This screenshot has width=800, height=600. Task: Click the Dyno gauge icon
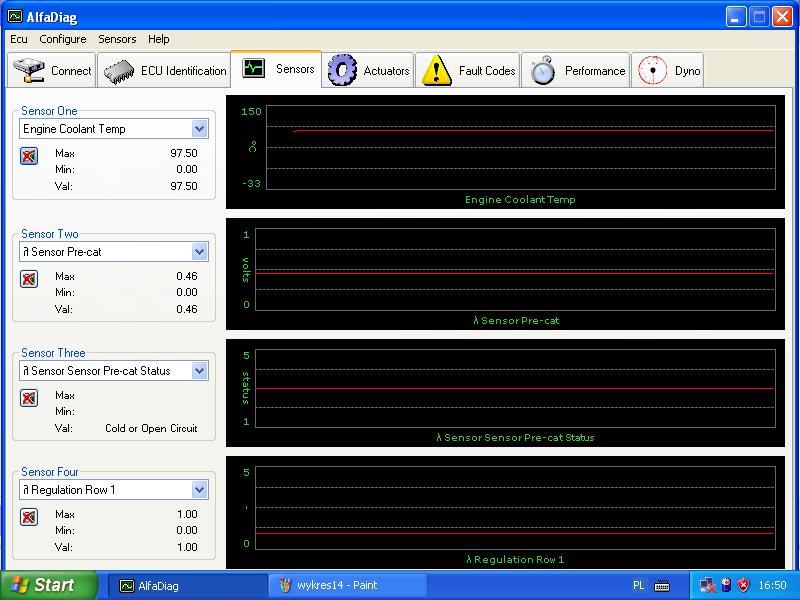653,71
